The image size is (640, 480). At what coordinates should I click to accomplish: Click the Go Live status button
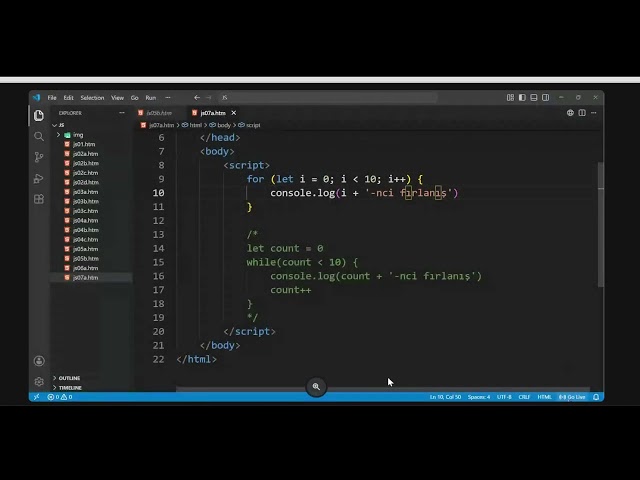(572, 397)
